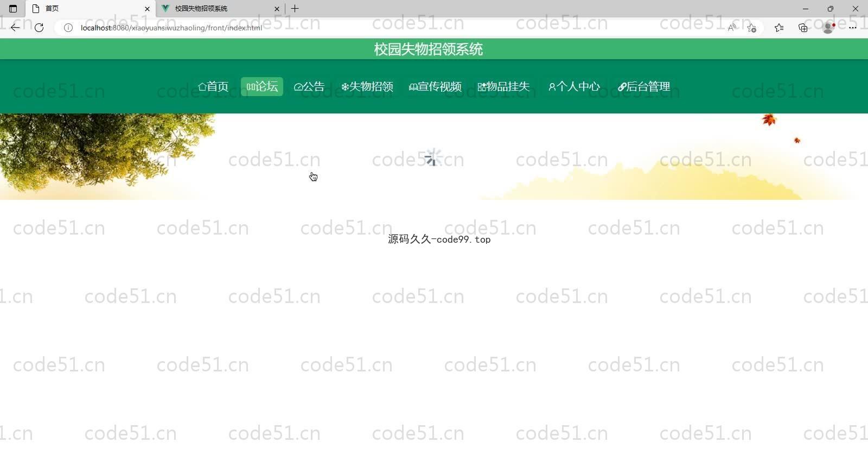Minimize the browser window
868x467 pixels.
tap(806, 9)
